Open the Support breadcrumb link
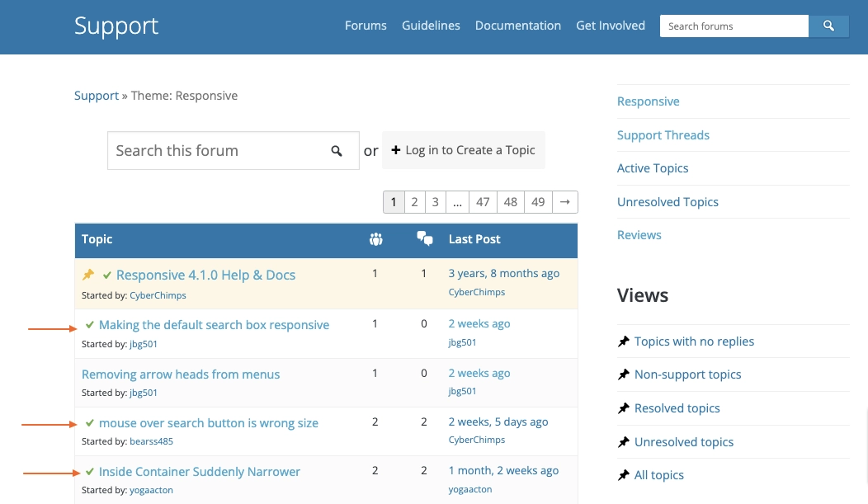 point(97,95)
